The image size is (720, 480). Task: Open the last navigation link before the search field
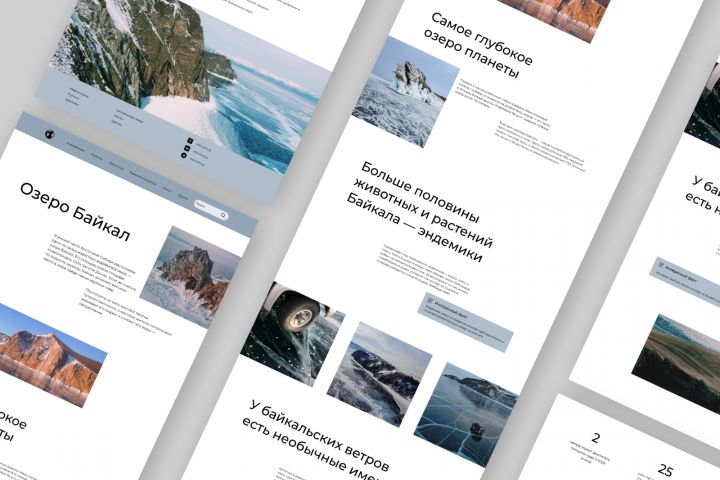183,197
